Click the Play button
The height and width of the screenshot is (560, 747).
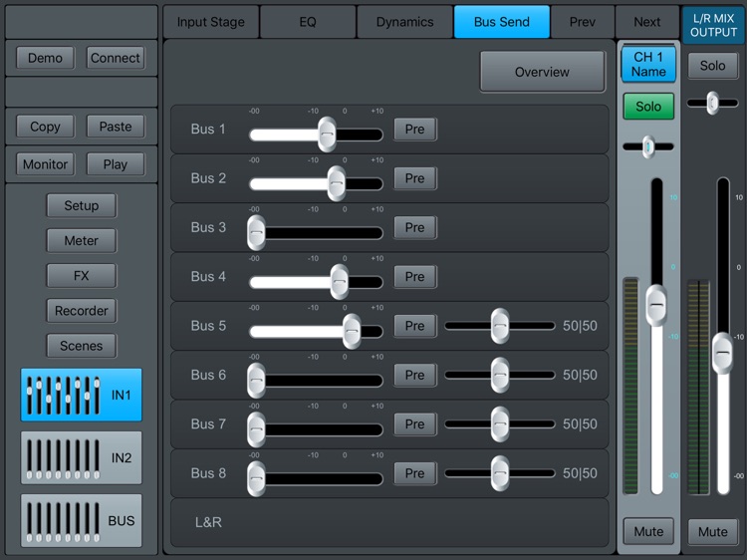[116, 164]
